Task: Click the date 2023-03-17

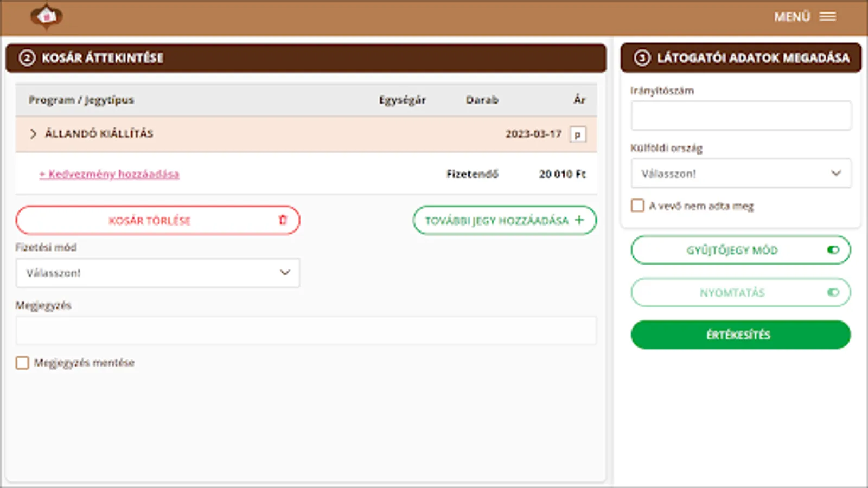Action: tap(533, 134)
